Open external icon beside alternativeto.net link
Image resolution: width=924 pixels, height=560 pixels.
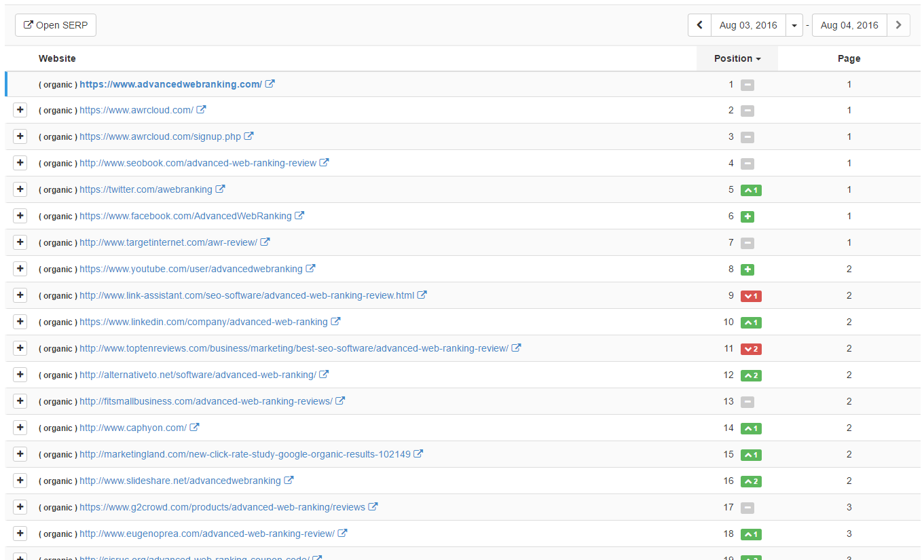325,374
